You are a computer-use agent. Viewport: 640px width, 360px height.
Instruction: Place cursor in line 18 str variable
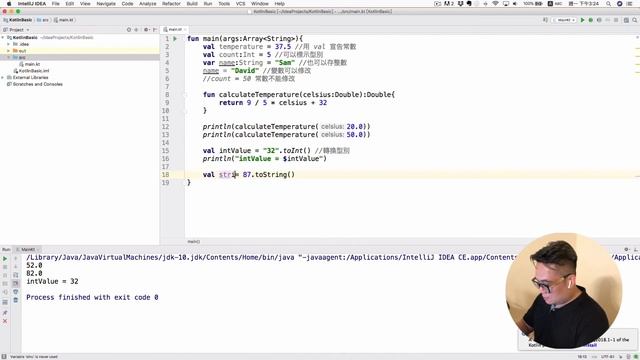click(227, 175)
